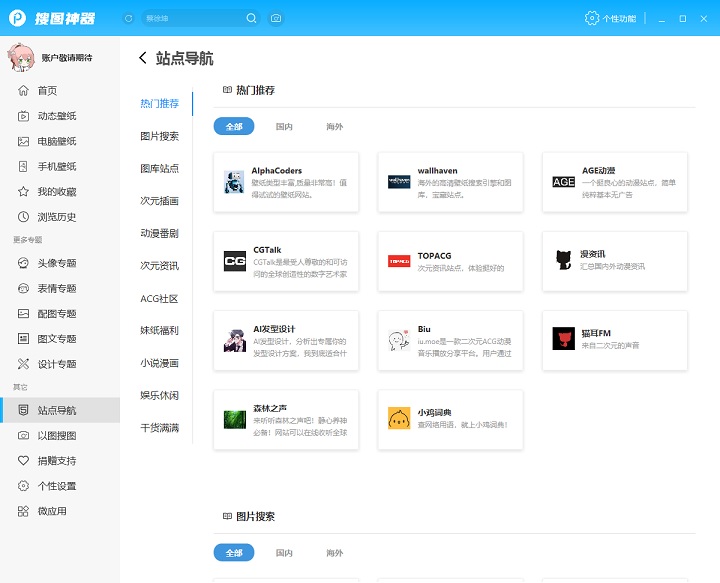This screenshot has width=720, height=583.
Task: Open 个性功能 gear in title bar
Action: point(592,18)
